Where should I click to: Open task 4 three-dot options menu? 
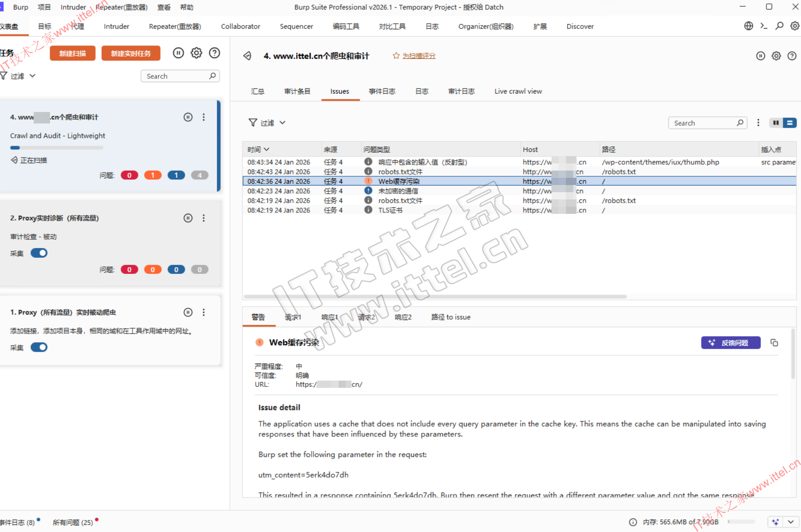[x=204, y=117]
